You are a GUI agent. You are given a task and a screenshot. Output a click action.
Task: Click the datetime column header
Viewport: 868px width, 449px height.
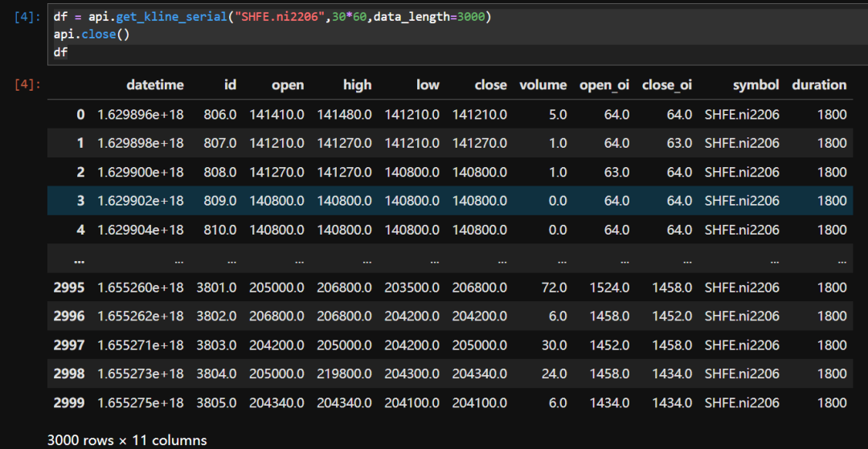[155, 84]
